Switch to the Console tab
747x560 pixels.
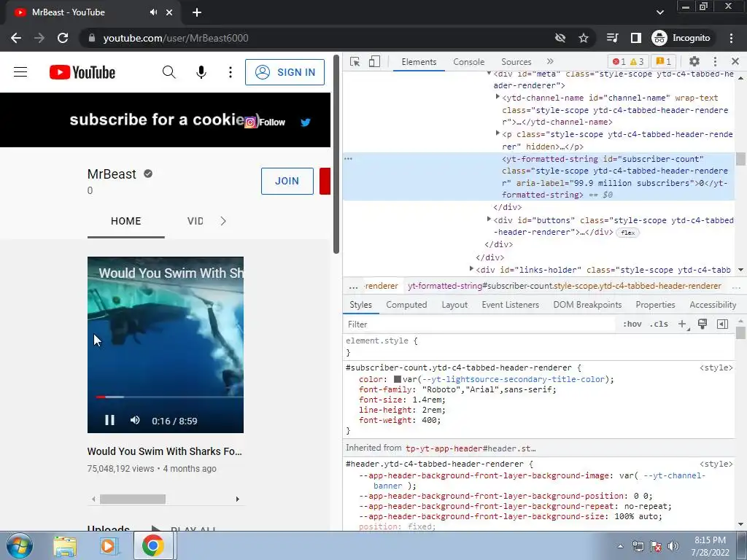tap(469, 62)
